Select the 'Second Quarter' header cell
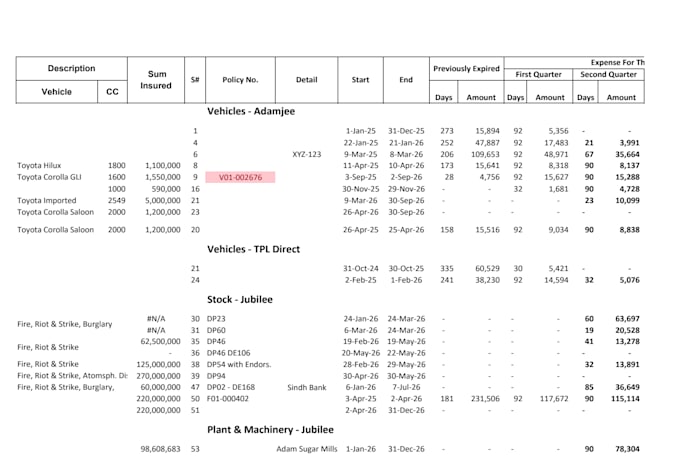Image resolution: width=680 pixels, height=459 pixels. 608,75
